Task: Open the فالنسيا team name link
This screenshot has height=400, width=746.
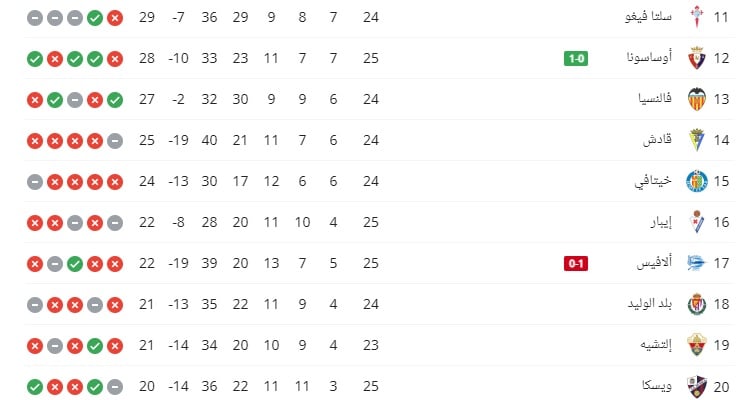Action: coord(655,99)
